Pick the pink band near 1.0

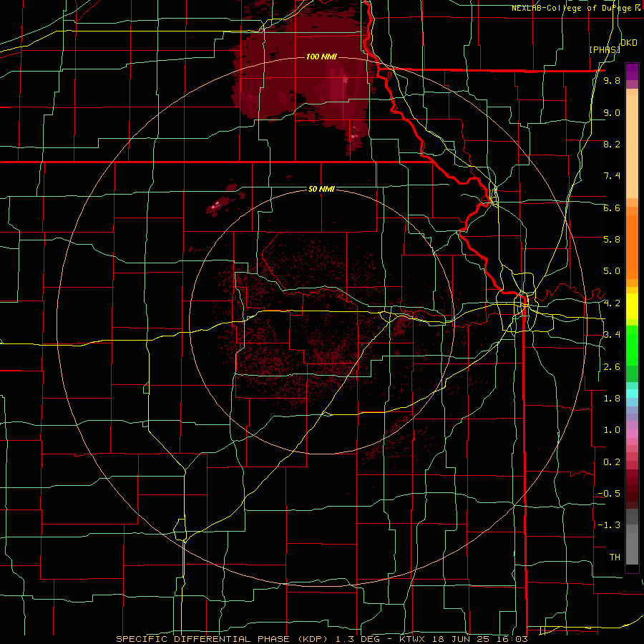tap(632, 434)
